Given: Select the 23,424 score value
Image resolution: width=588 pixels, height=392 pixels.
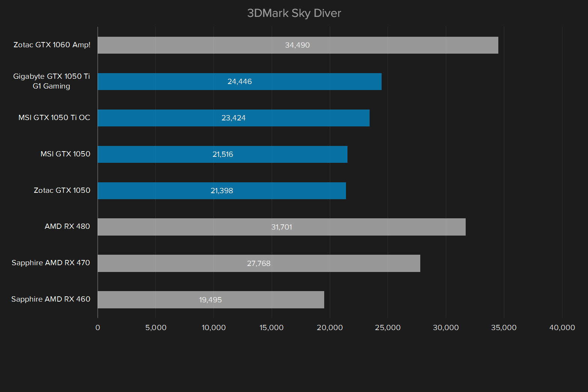Looking at the screenshot, I should [233, 118].
